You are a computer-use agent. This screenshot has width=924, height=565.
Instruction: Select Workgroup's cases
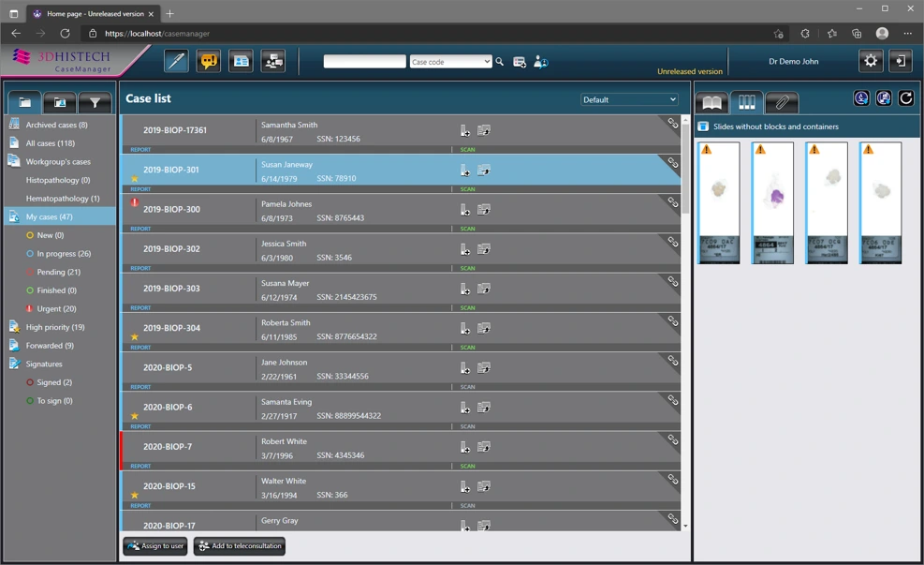[x=58, y=161]
